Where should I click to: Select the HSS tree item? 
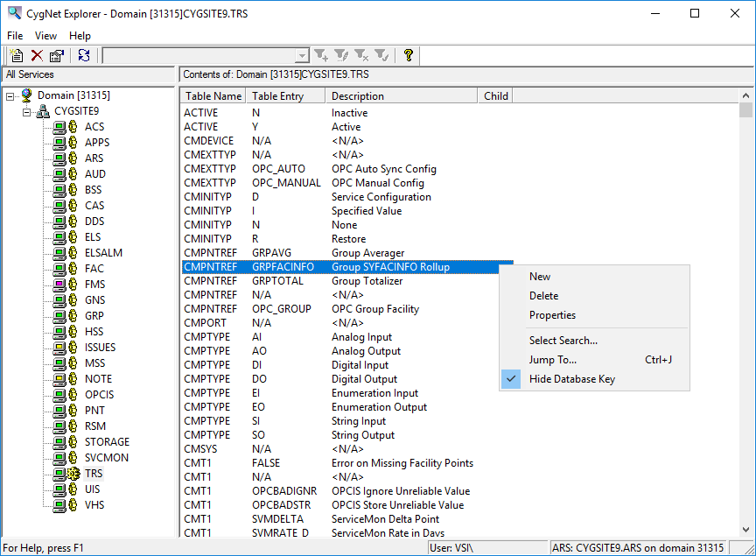coord(94,332)
